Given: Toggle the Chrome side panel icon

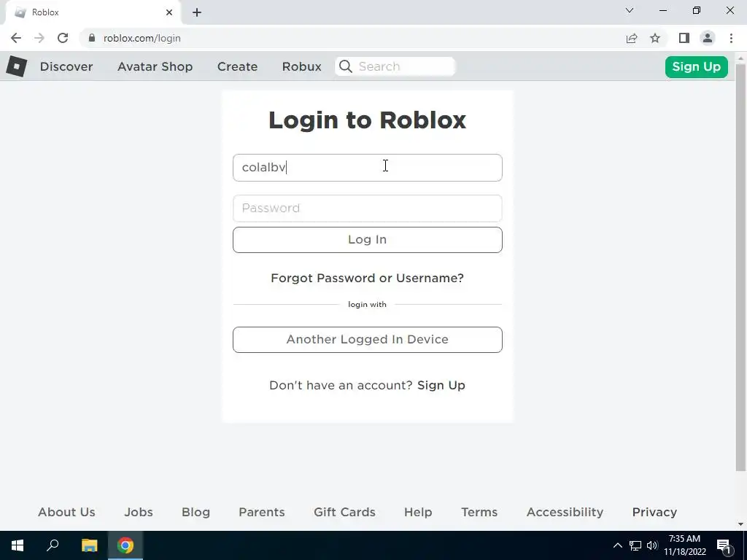Looking at the screenshot, I should pos(684,38).
